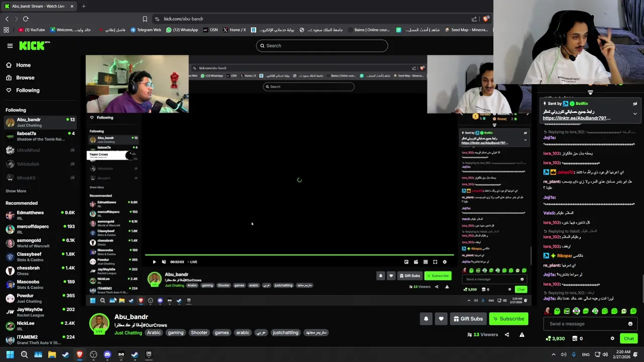Toggle the follow heart button
The width and height of the screenshot is (644, 362).
pos(441,319)
